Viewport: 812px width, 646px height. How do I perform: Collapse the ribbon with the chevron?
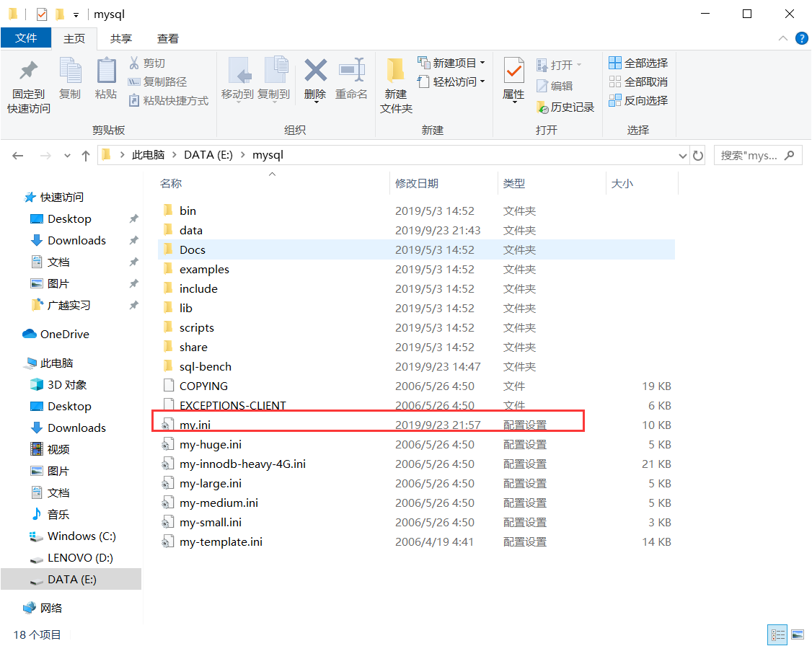[783, 38]
